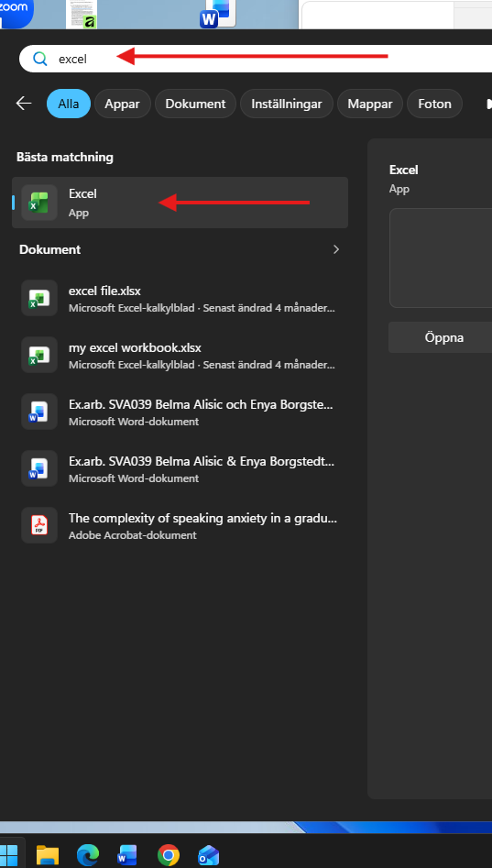Launch Google Chrome from the taskbar
The height and width of the screenshot is (868, 492).
169,855
